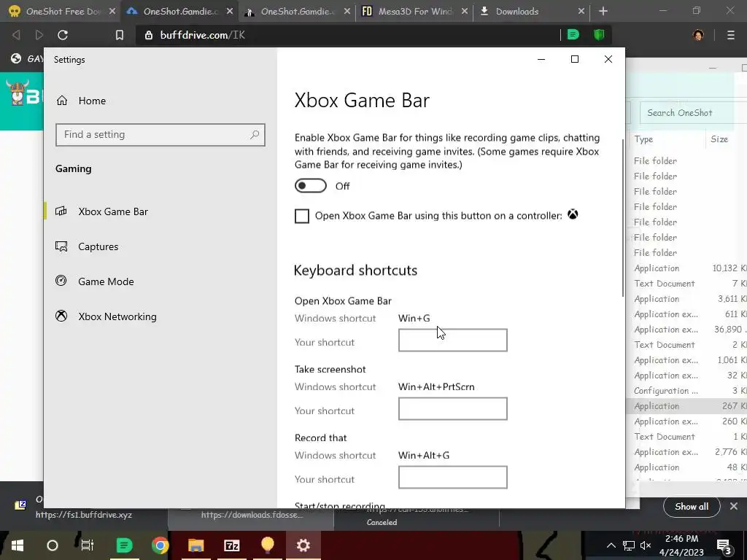Screen dimensions: 747x560
Task: Open the browser profile avatar
Action: (698, 35)
